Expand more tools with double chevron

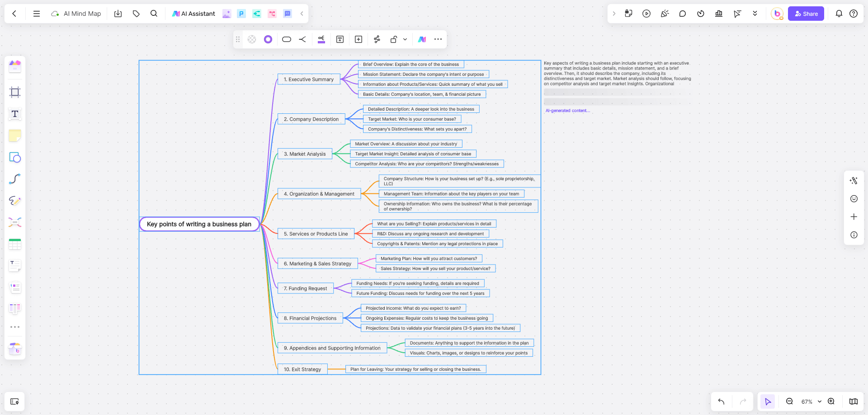point(755,14)
